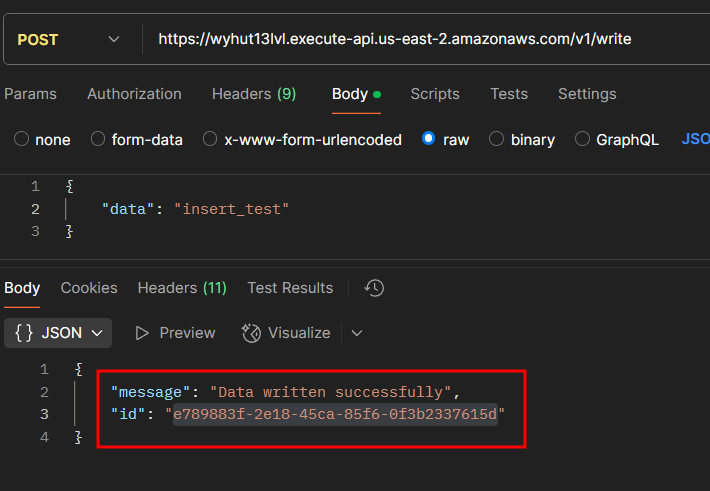The width and height of the screenshot is (710, 491).
Task: Choose x-www-form-urlencoded body type
Action: 210,139
